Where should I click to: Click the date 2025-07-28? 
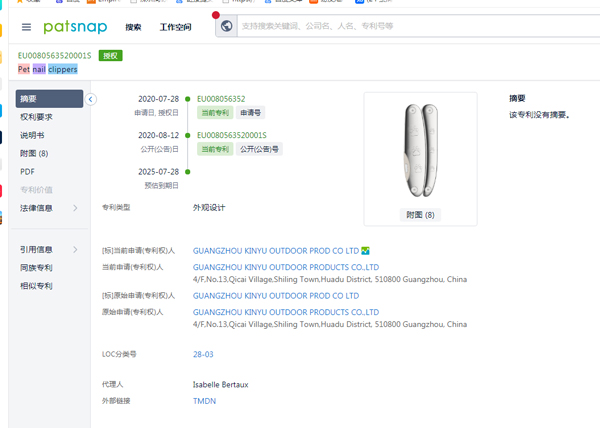click(158, 172)
